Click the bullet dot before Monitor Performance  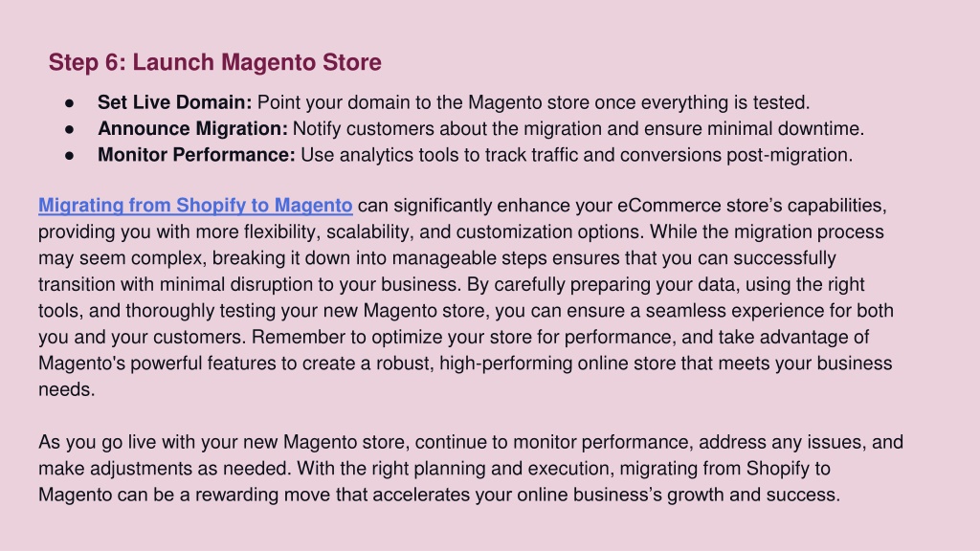pyautogui.click(x=69, y=156)
